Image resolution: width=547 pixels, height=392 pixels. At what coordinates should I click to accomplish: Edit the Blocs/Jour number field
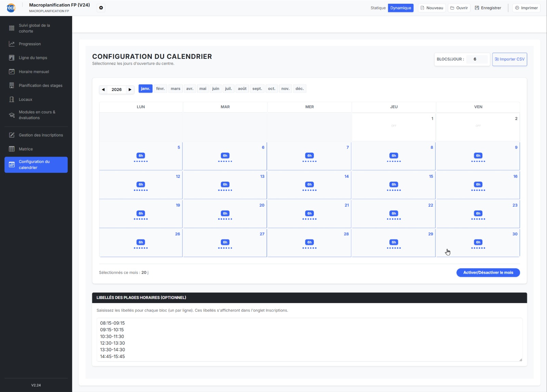pos(477,59)
